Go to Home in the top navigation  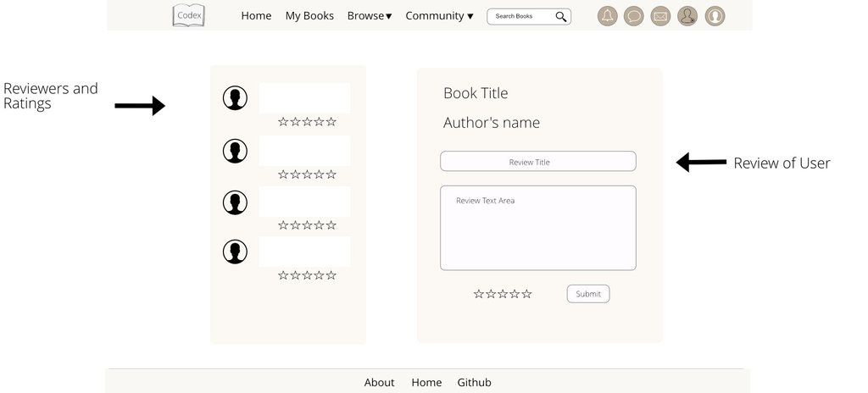tap(256, 16)
